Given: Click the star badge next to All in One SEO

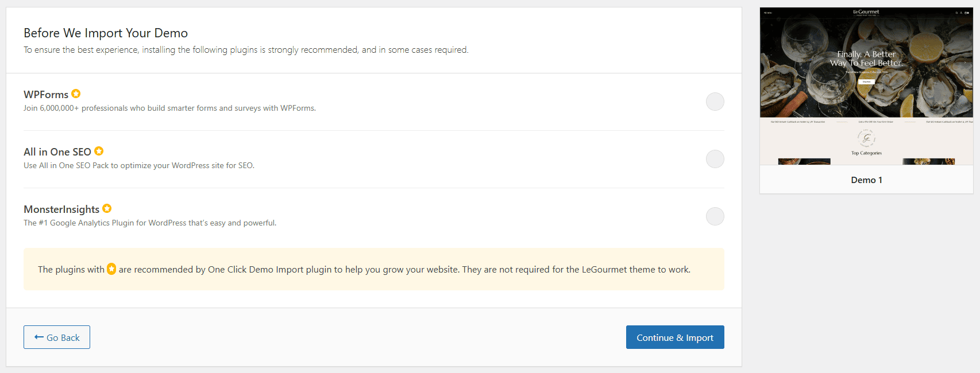Looking at the screenshot, I should (99, 151).
